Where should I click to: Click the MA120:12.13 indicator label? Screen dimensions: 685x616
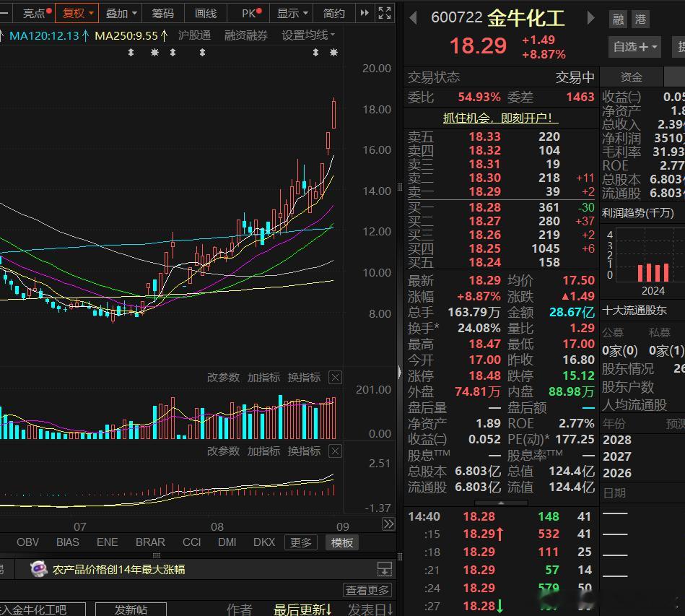click(x=49, y=35)
